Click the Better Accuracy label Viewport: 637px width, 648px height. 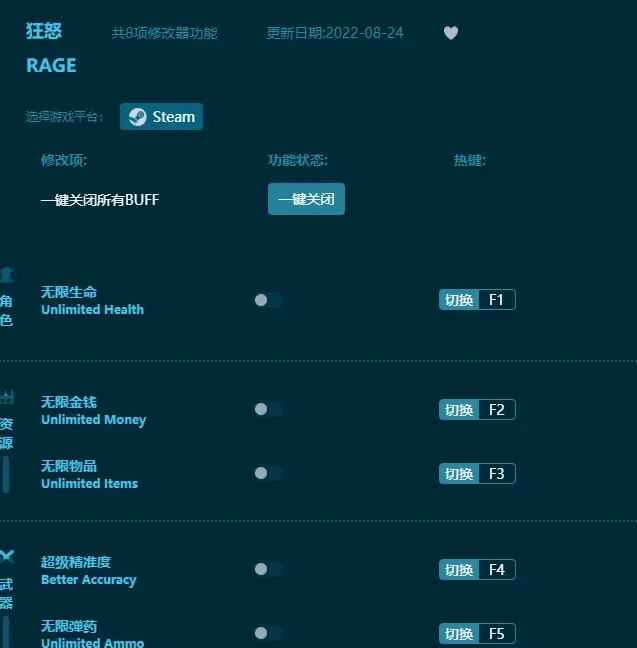coord(88,580)
